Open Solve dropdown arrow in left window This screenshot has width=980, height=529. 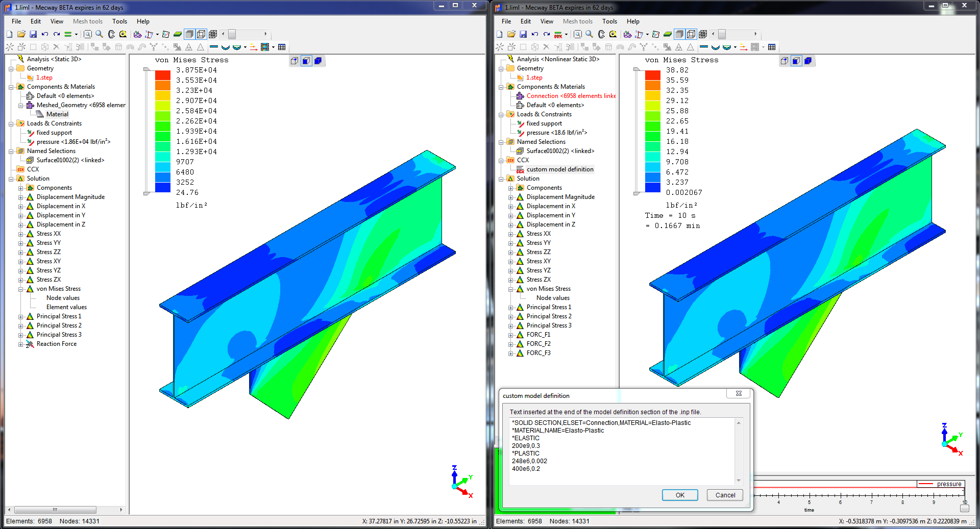click(x=76, y=34)
